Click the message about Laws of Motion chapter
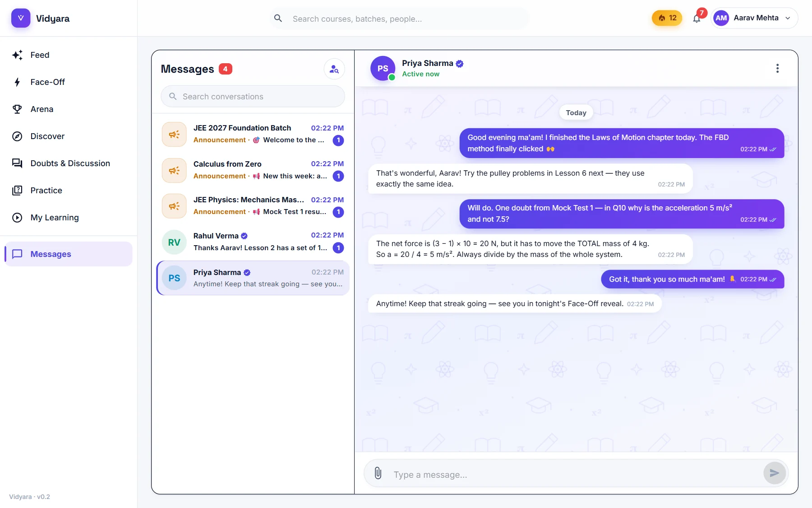The image size is (812, 508). 622,143
